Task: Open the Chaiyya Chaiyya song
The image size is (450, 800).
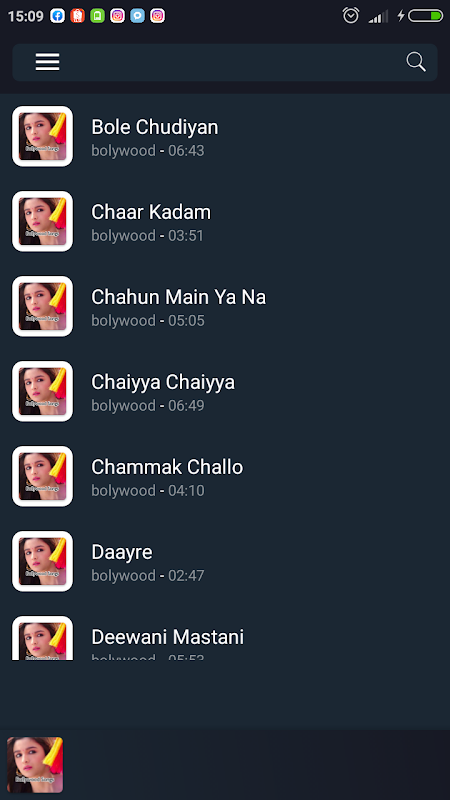Action: coord(225,391)
